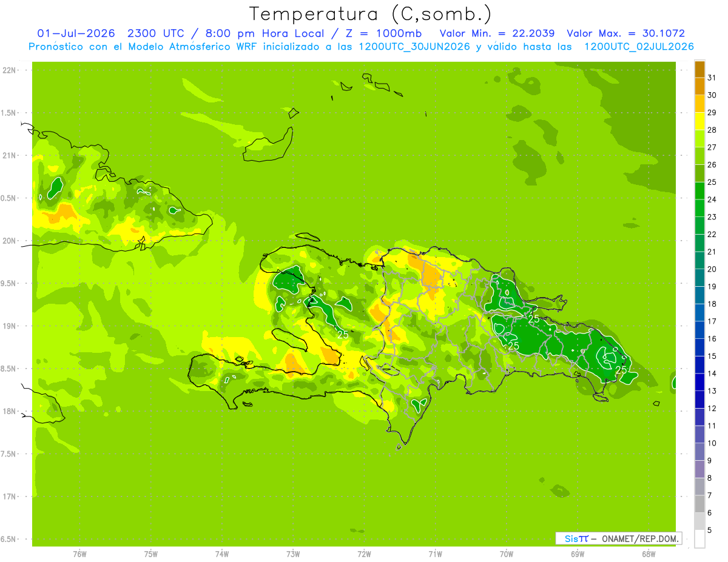The width and height of the screenshot is (728, 562).
Task: Click the "12" label on the color scale
Action: (712, 409)
